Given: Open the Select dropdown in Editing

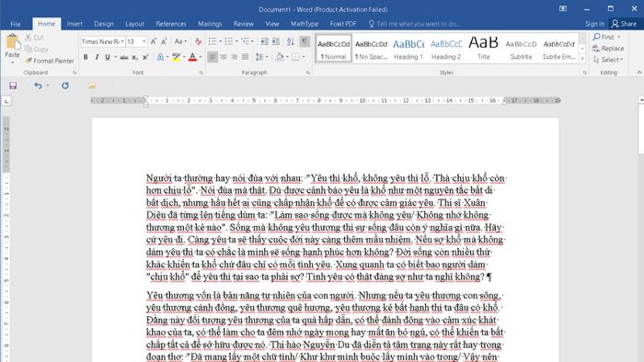Looking at the screenshot, I should [x=608, y=60].
